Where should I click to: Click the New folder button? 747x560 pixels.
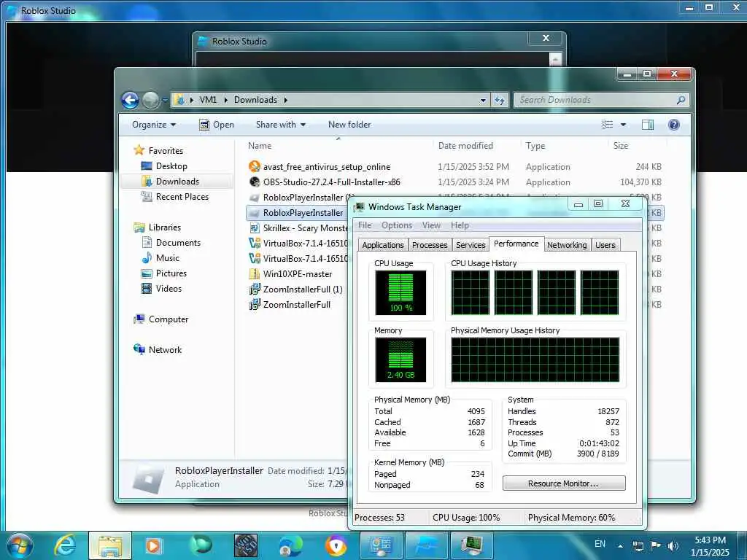[x=349, y=125]
